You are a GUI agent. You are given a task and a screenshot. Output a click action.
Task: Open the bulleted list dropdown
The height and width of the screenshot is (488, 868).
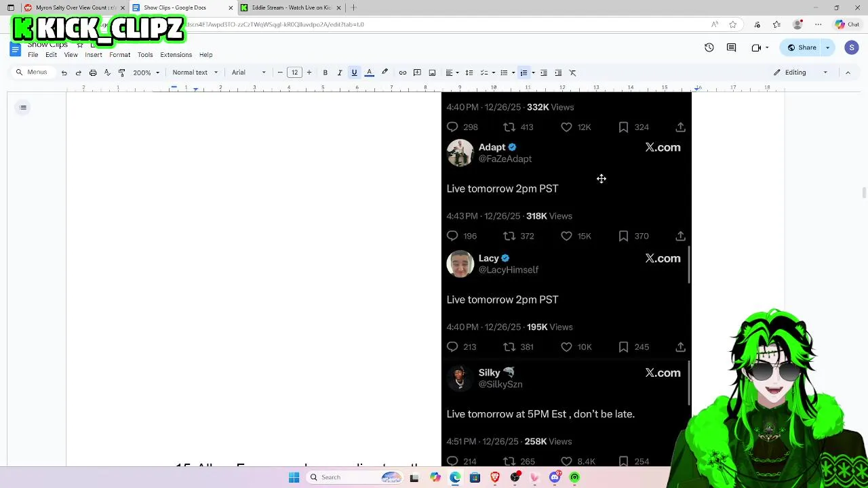pyautogui.click(x=507, y=73)
